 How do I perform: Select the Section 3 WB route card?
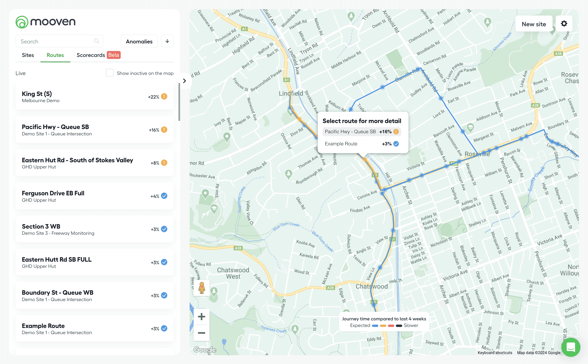(94, 229)
